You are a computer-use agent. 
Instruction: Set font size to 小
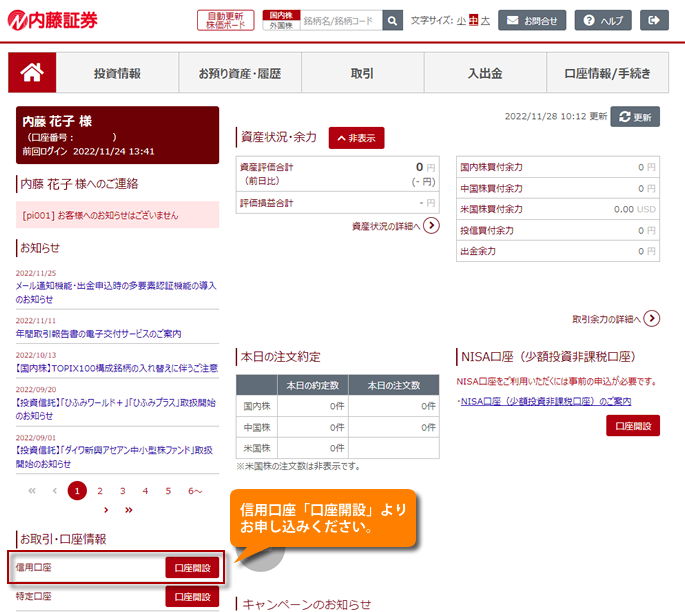click(461, 20)
